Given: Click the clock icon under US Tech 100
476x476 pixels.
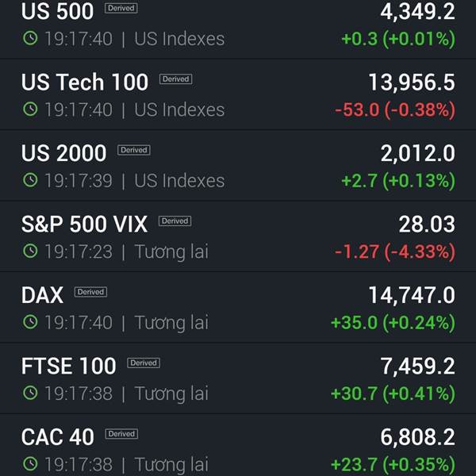Looking at the screenshot, I should pyautogui.click(x=30, y=109).
